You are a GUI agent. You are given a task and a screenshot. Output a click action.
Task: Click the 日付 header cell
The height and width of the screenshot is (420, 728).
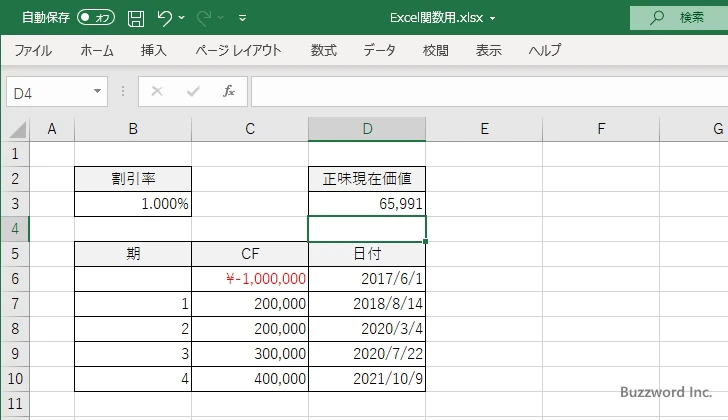pos(367,254)
